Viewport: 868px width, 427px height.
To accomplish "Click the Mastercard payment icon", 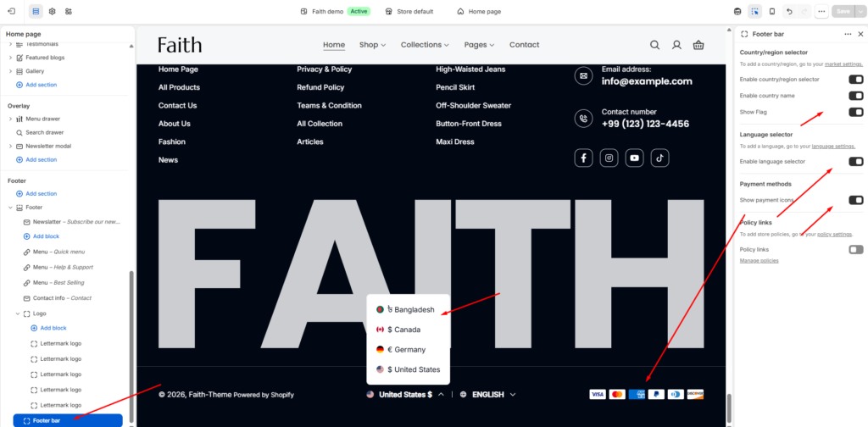I will click(x=617, y=394).
